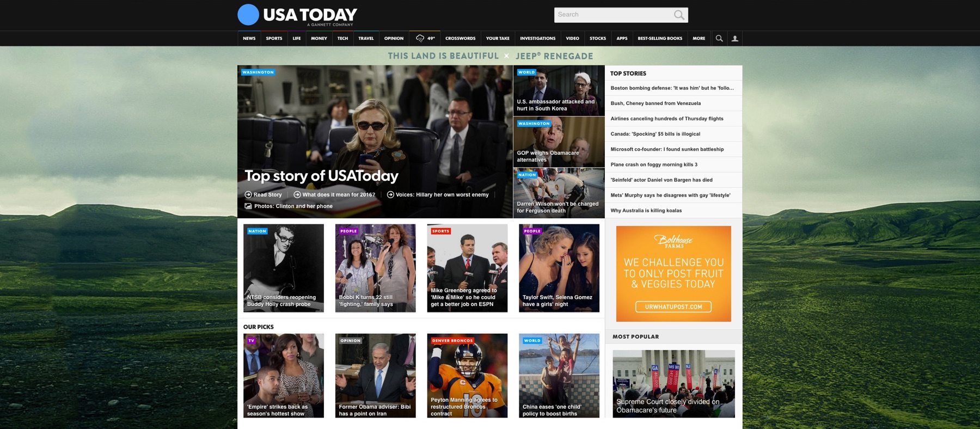Open 'Photos: Clinton and her phone'
Image resolution: width=980 pixels, height=429 pixels.
point(293,206)
